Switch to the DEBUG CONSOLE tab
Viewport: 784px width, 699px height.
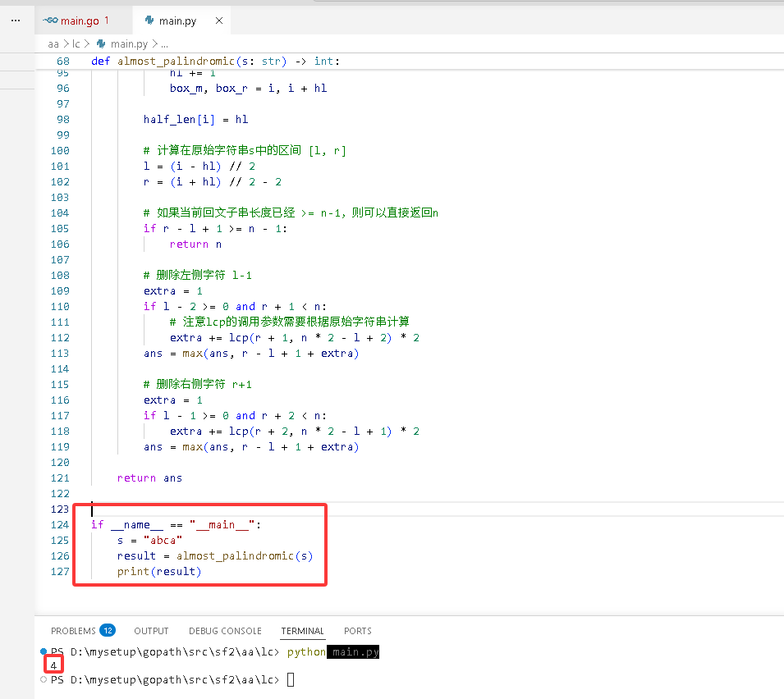(x=225, y=631)
